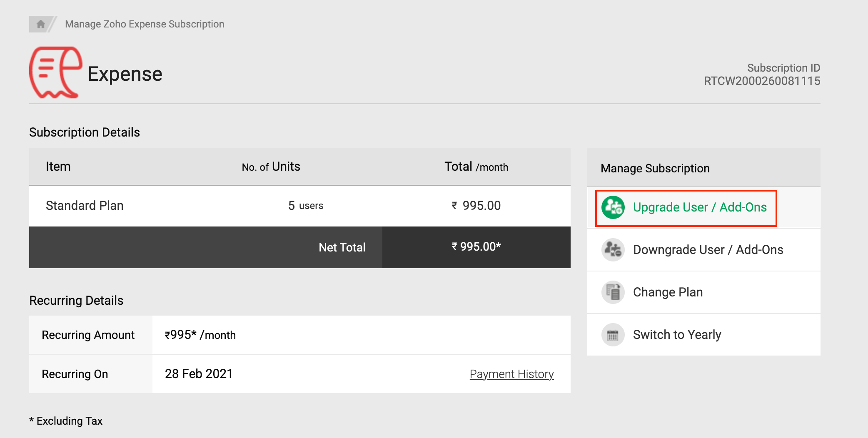Click the green Upgrade User icon
Screen dimensions: 868x438
(613, 207)
